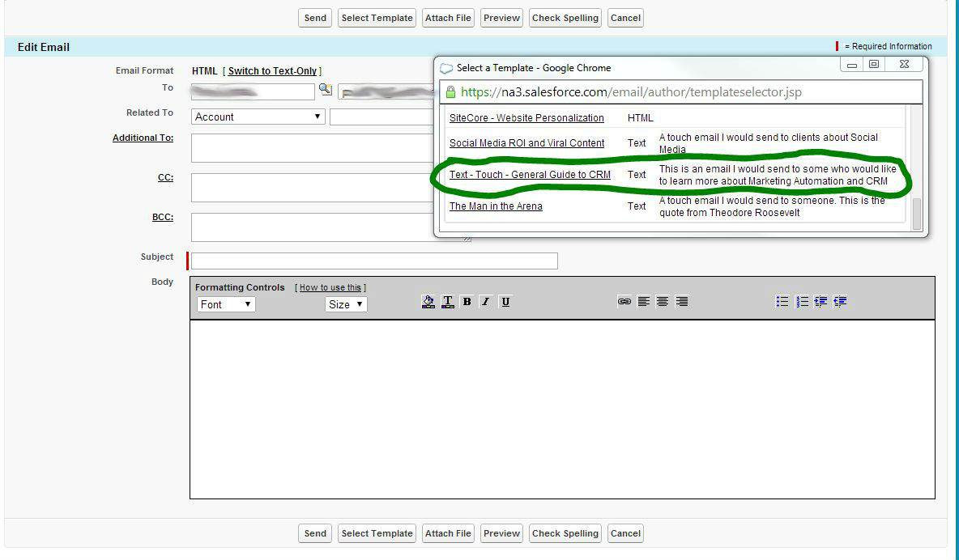Click the Check Spelling button
This screenshot has height=560, width=959.
(x=565, y=17)
